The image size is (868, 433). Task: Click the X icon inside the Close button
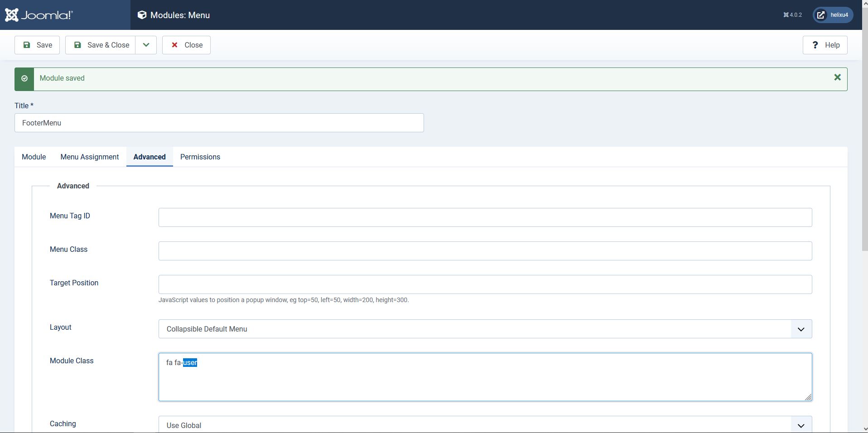pyautogui.click(x=175, y=45)
